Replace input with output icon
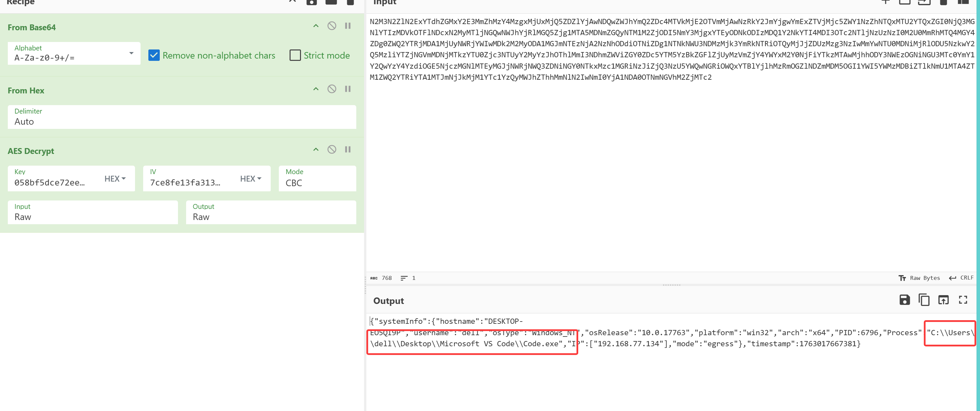 coord(943,300)
